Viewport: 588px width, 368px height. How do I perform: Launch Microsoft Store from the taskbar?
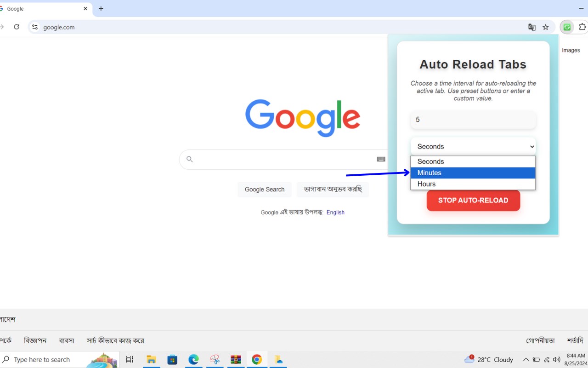172,360
